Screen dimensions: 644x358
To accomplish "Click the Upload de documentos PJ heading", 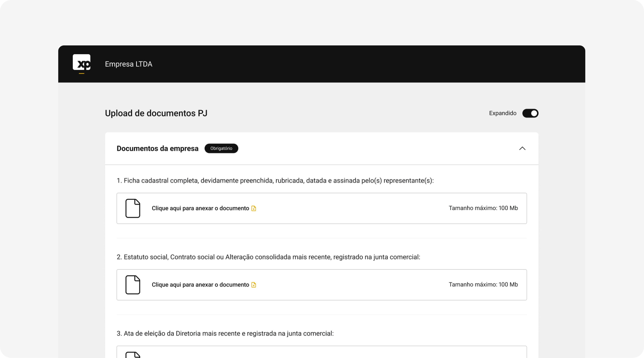I will pyautogui.click(x=156, y=113).
